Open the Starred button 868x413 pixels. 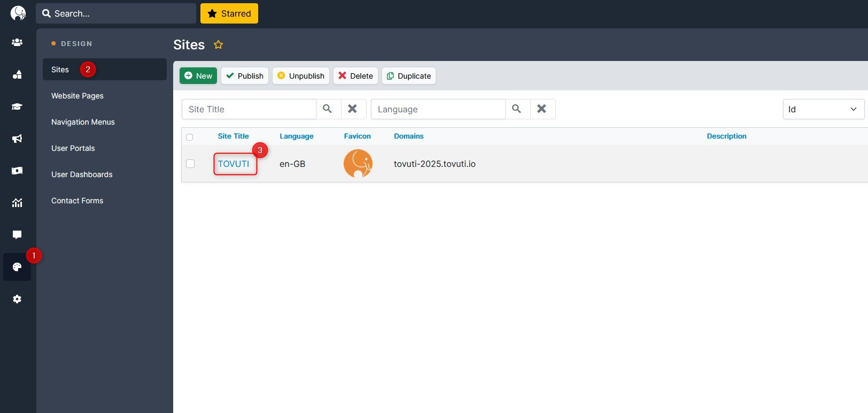pyautogui.click(x=229, y=13)
